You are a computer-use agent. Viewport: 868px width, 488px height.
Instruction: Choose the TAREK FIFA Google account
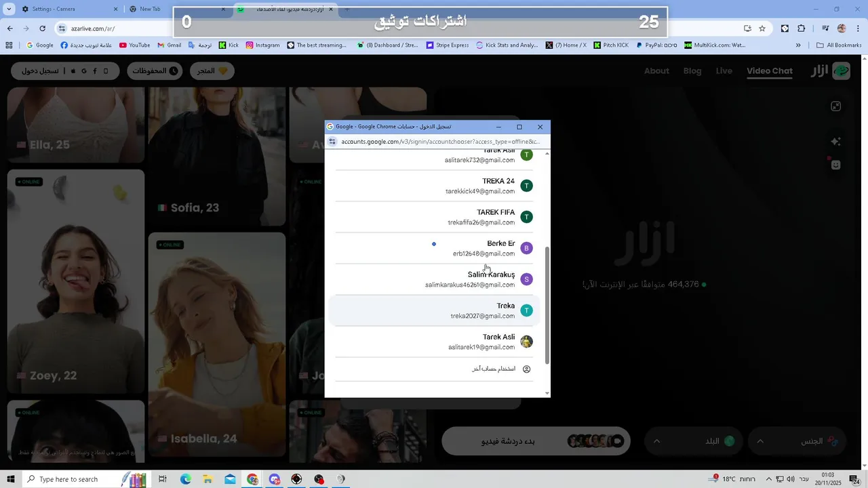(434, 217)
